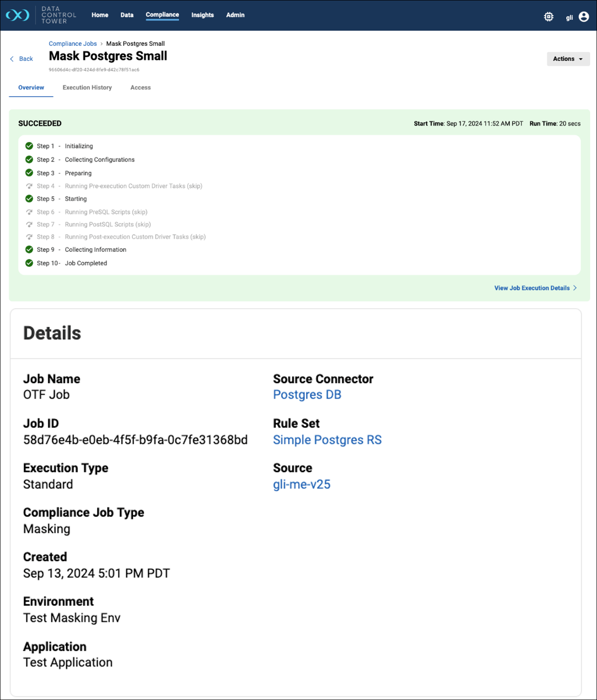Open the gli-me-v25 source link
597x700 pixels.
pyautogui.click(x=301, y=485)
